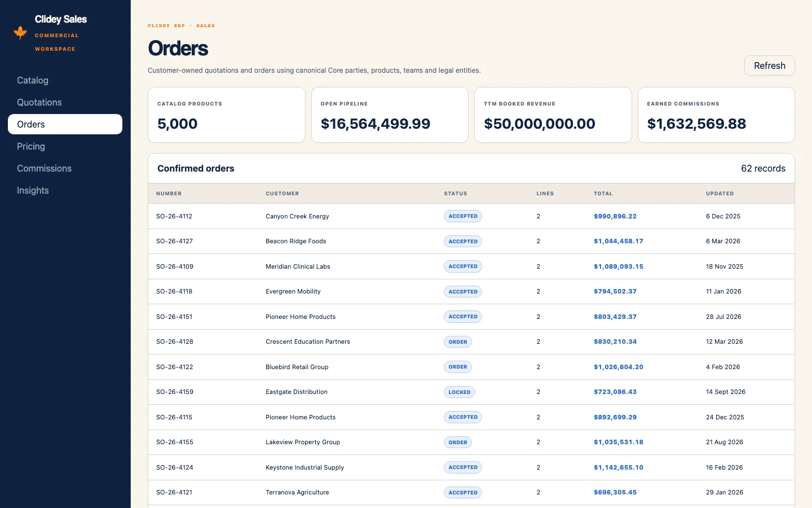Select the Orders sidebar item
Viewport: 812px width, 508px height.
pyautogui.click(x=65, y=124)
